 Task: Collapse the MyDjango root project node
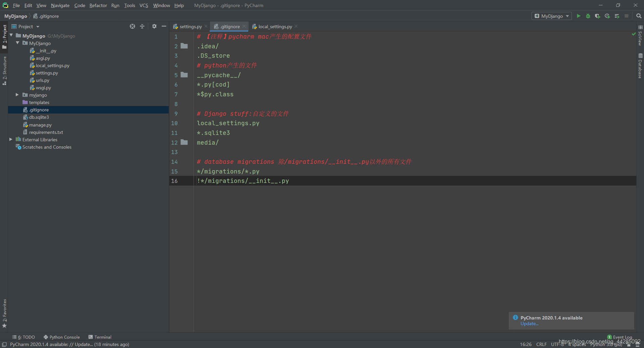(x=11, y=36)
